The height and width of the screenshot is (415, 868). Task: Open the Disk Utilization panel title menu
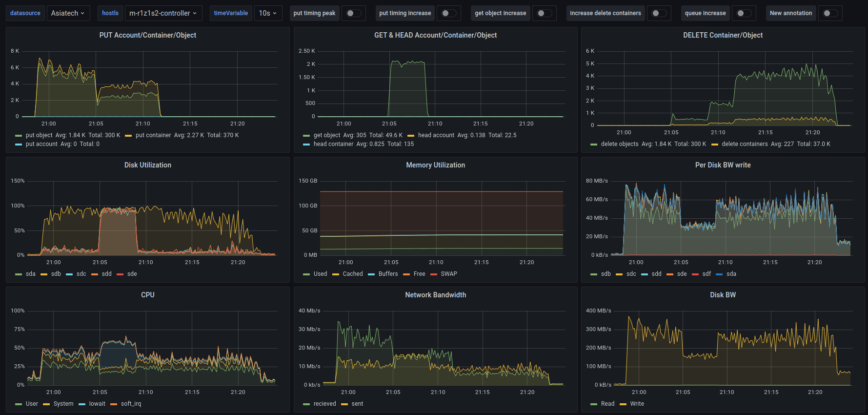tap(147, 165)
